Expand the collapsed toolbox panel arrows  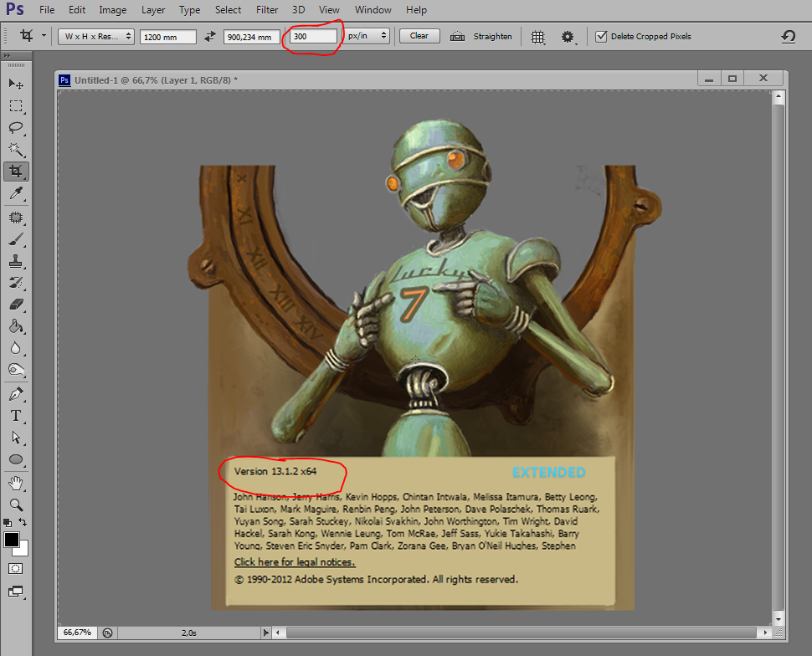[6, 55]
